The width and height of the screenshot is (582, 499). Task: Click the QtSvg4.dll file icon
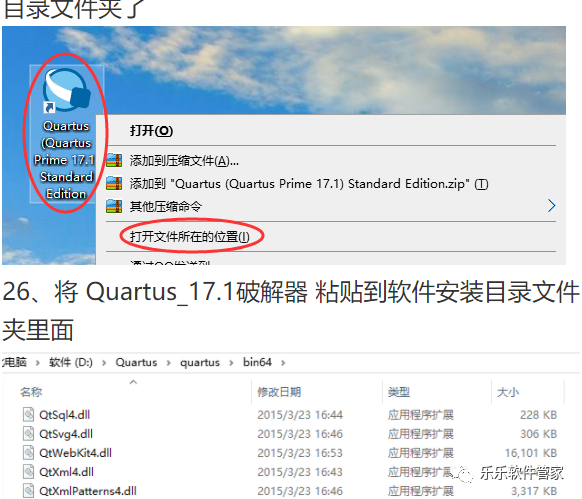click(28, 433)
